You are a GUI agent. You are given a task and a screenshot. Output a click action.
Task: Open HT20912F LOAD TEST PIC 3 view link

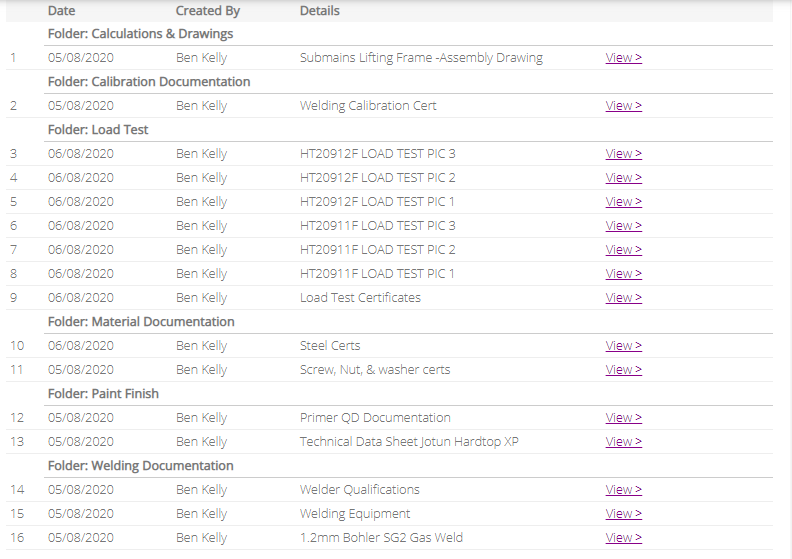click(623, 154)
